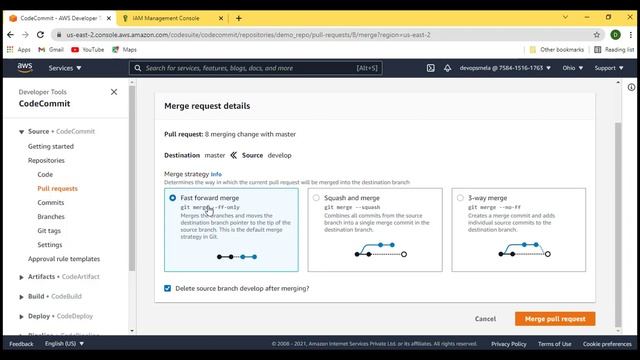Viewport: 640px width, 360px height.
Task: Open Git tags in sidebar
Action: tap(49, 231)
